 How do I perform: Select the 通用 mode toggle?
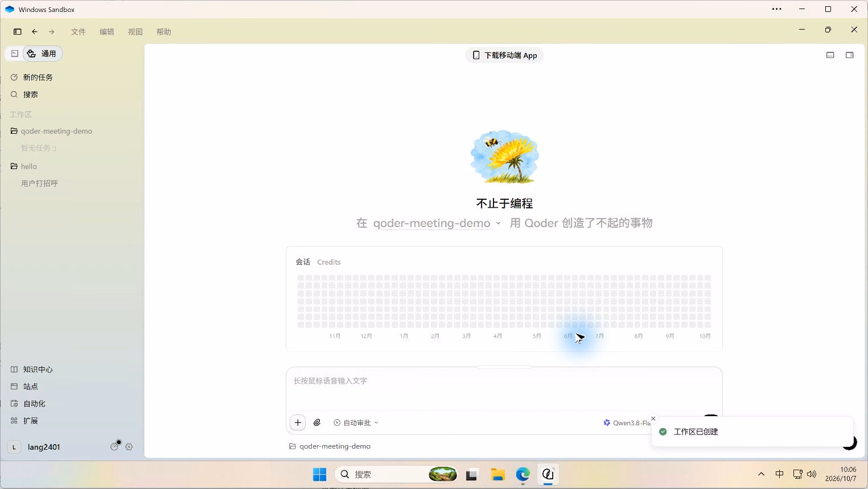[42, 54]
